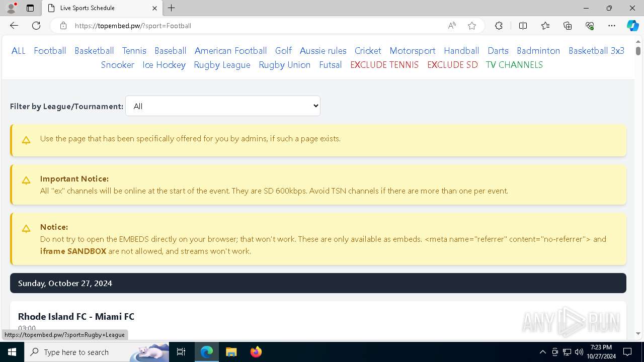
Task: Open Windows Start menu
Action: 12,352
